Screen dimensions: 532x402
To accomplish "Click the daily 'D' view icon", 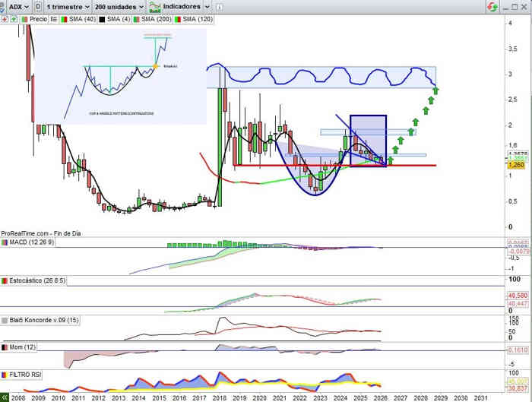I will [x=38, y=6].
